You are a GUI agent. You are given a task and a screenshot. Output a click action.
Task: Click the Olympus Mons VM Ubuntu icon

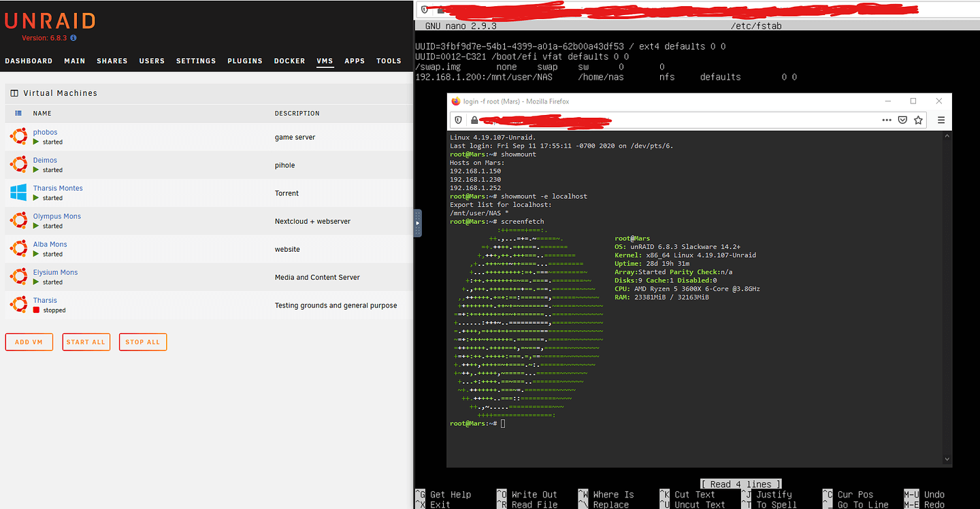pyautogui.click(x=18, y=220)
